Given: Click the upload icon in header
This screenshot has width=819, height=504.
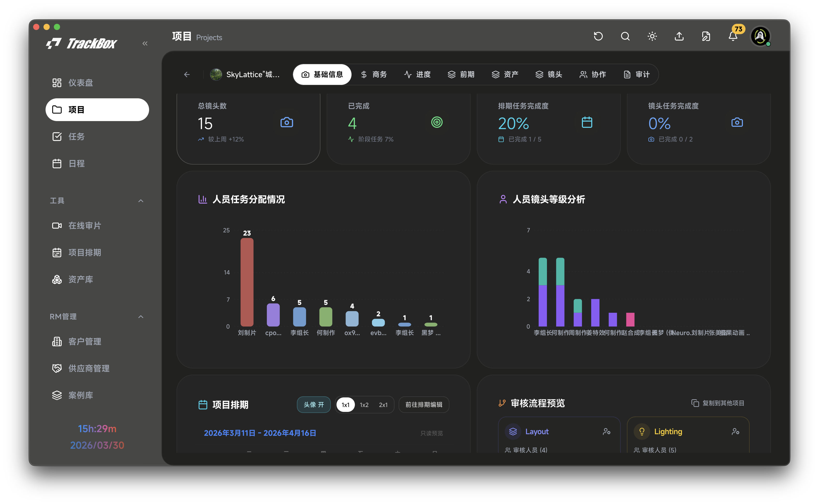Looking at the screenshot, I should (x=679, y=36).
